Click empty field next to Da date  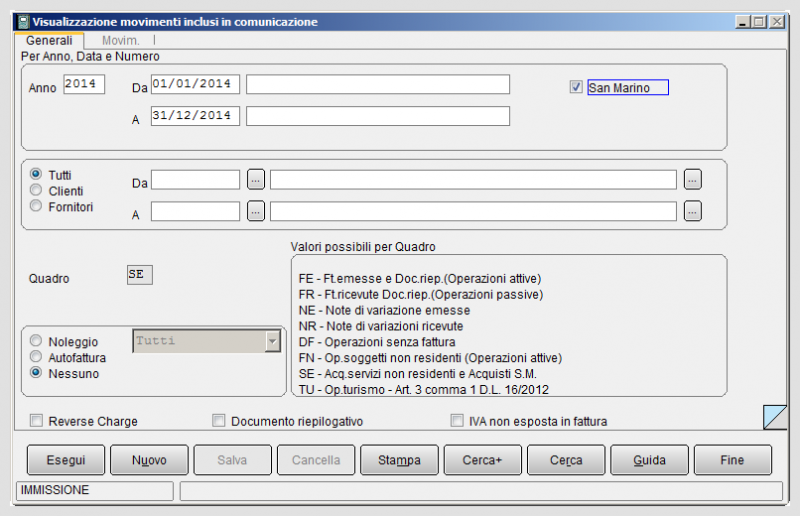click(378, 84)
